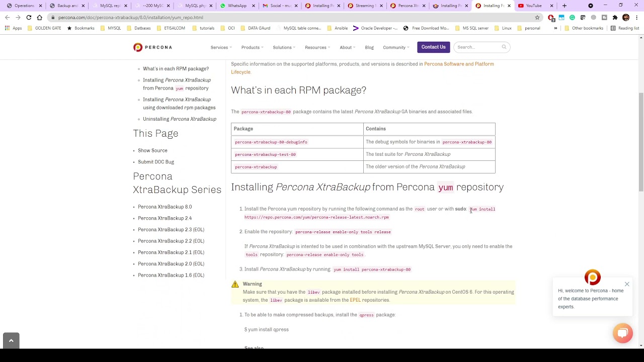Open sidebar 'Installing XtraBackup using downloaded rpm packages' link

pos(179,104)
